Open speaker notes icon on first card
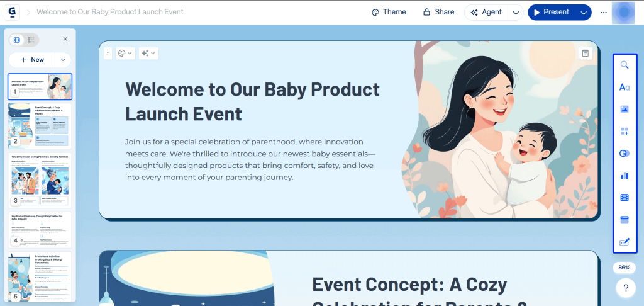Viewport: 644px width, 306px height. [x=586, y=54]
